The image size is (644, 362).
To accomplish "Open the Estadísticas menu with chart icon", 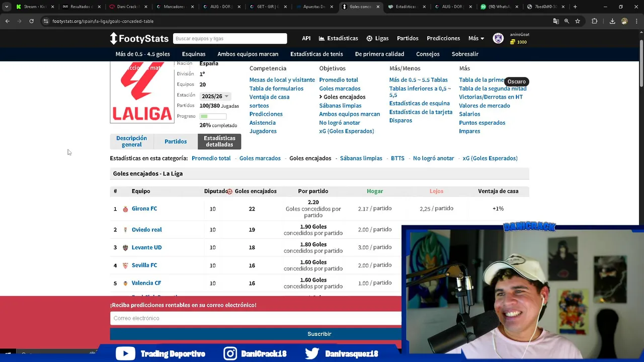I will click(x=339, y=38).
